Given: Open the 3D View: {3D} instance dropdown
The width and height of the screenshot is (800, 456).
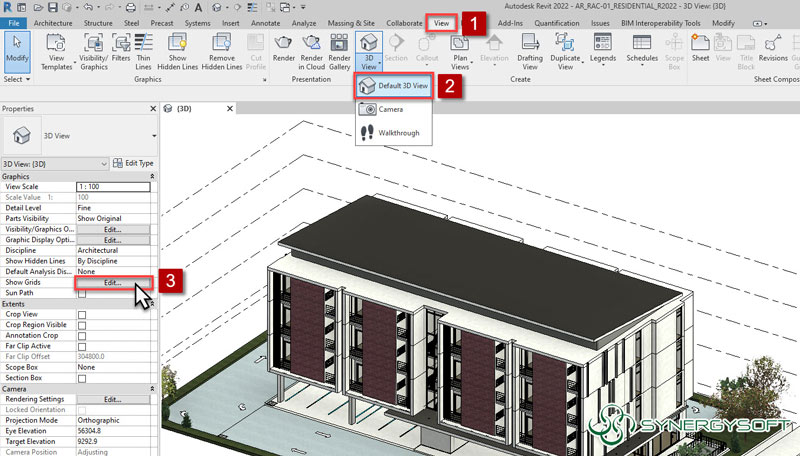Looking at the screenshot, I should (55, 164).
